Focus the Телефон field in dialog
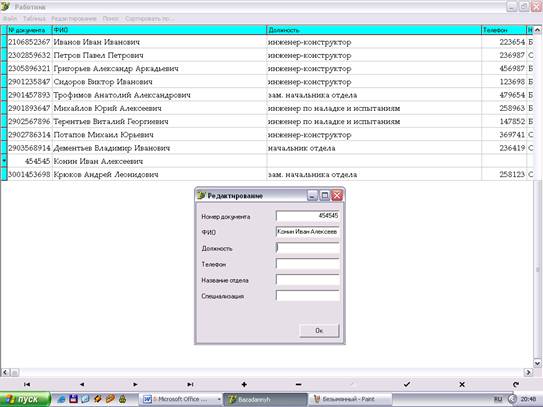This screenshot has height=407, width=543. coord(308,264)
